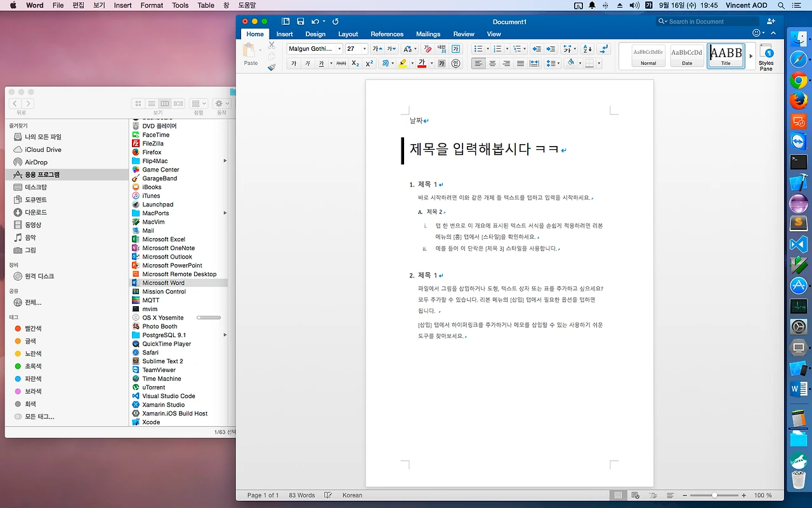Image resolution: width=812 pixels, height=508 pixels.
Task: Click the enclosed character circle icon
Action: [x=455, y=63]
